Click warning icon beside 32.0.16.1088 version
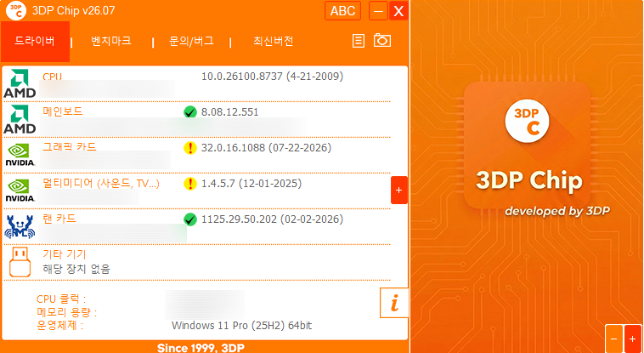The width and height of the screenshot is (644, 353). click(189, 148)
